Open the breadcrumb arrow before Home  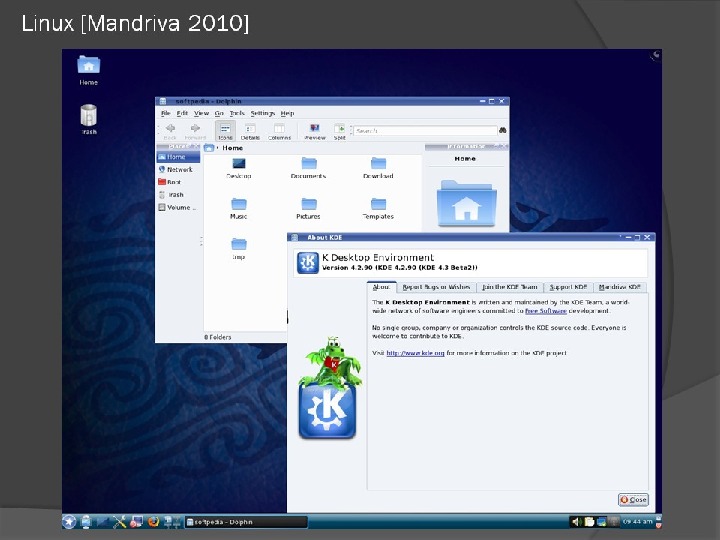[218, 148]
